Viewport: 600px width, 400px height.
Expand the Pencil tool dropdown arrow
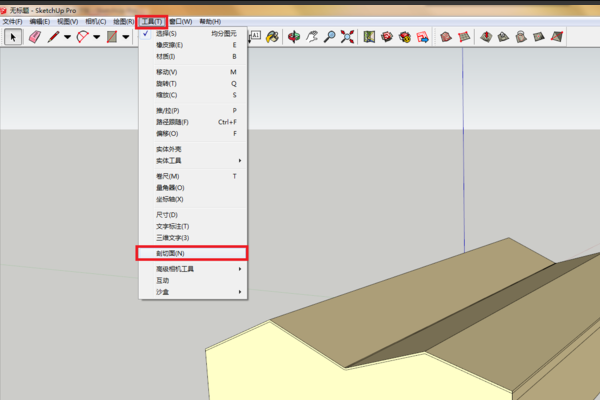coord(67,37)
